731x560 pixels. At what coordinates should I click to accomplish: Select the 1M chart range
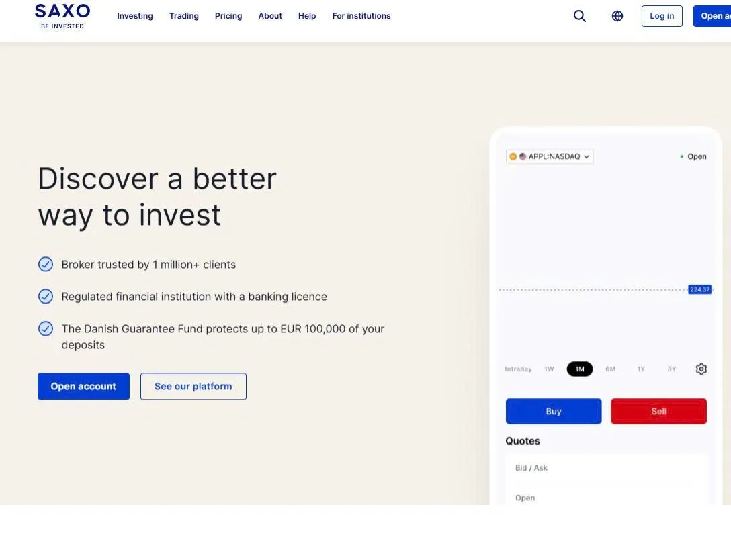[x=579, y=369]
